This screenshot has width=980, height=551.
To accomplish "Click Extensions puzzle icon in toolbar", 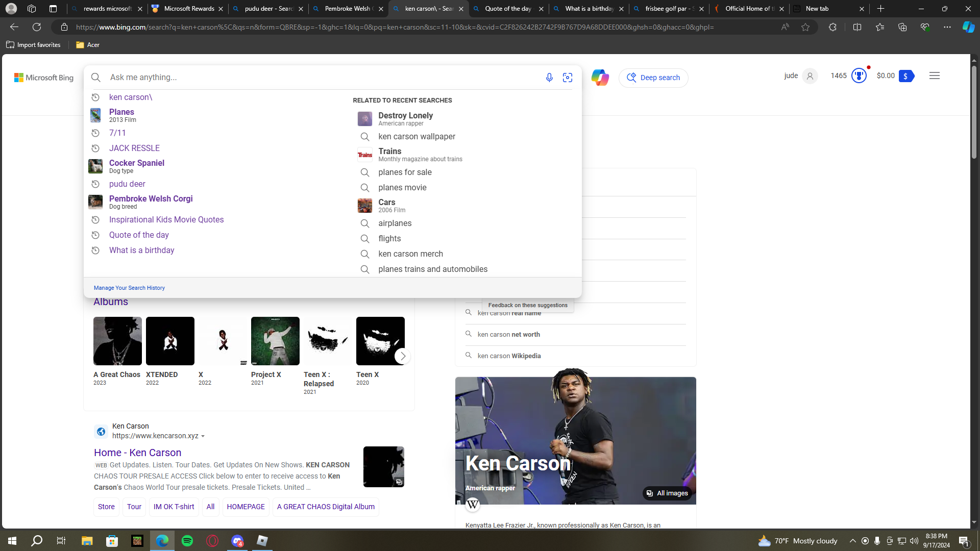I will pyautogui.click(x=832, y=27).
